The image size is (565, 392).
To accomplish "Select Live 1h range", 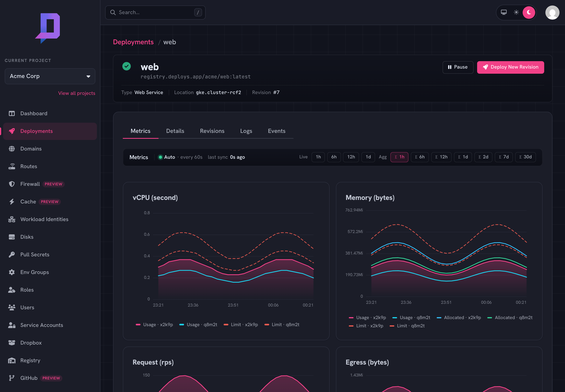I will pyautogui.click(x=318, y=157).
